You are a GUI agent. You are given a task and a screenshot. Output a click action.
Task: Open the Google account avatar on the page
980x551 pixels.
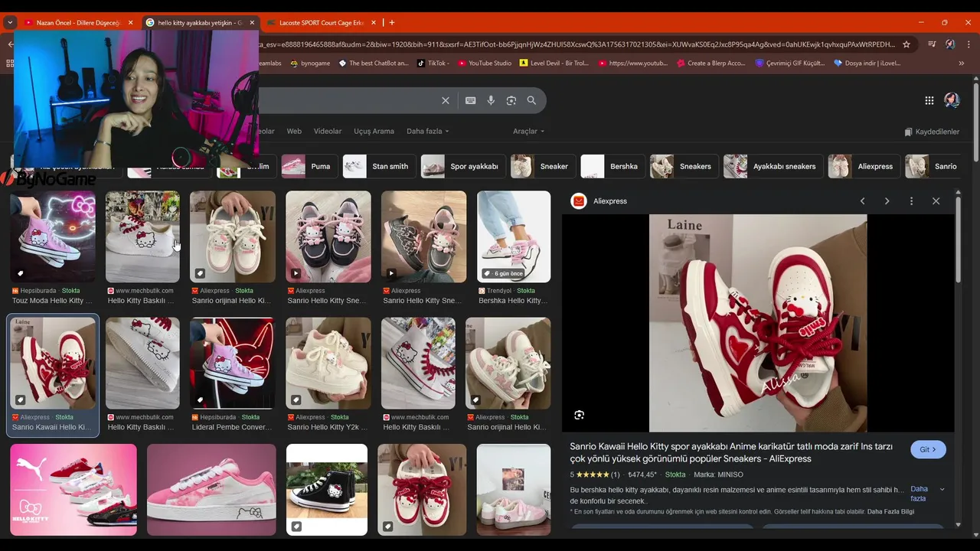pyautogui.click(x=952, y=100)
